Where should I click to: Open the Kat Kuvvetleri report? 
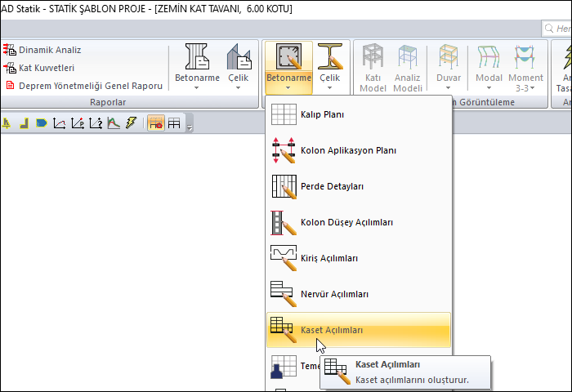[39, 68]
